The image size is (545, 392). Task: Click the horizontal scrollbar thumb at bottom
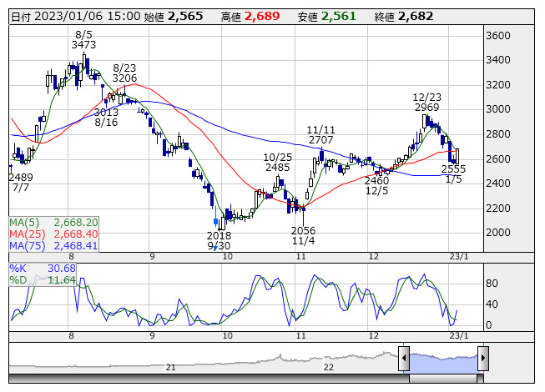443,379
